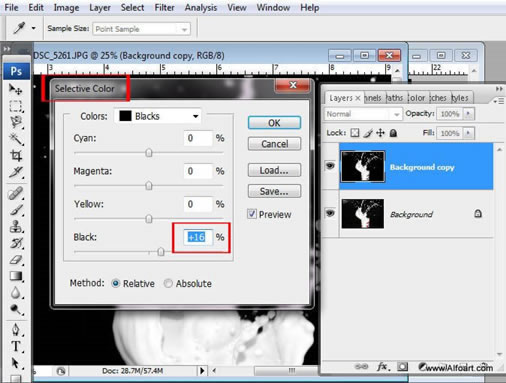Select the Pen tool
Image resolution: width=506 pixels, height=383 pixels.
(x=15, y=329)
